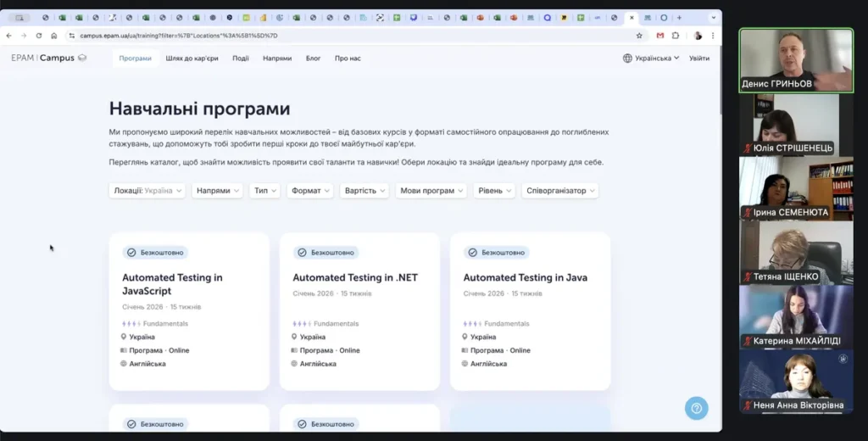Viewport: 868px width, 441px height.
Task: Click the browser back arrow
Action: click(x=9, y=36)
